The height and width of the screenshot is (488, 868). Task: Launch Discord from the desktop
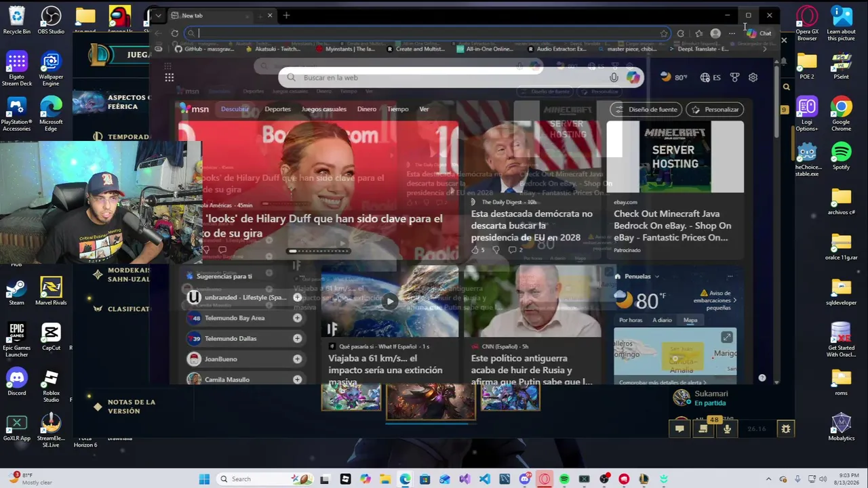(x=17, y=382)
